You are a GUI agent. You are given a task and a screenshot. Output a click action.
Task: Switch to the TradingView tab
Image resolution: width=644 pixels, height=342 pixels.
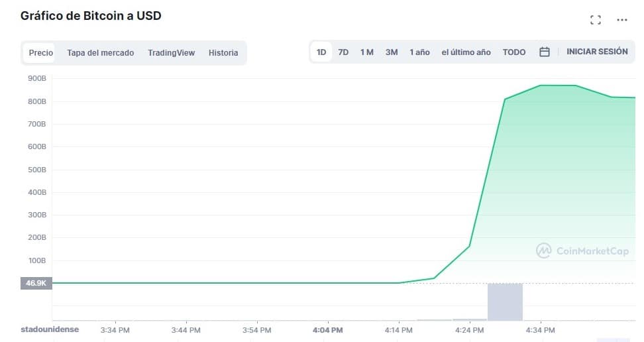(171, 52)
